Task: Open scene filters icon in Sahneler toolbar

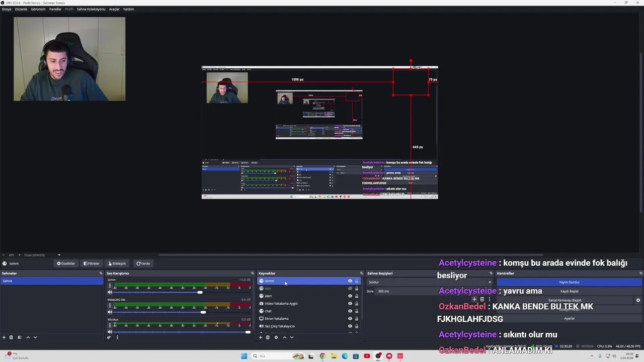Action: pos(20,337)
